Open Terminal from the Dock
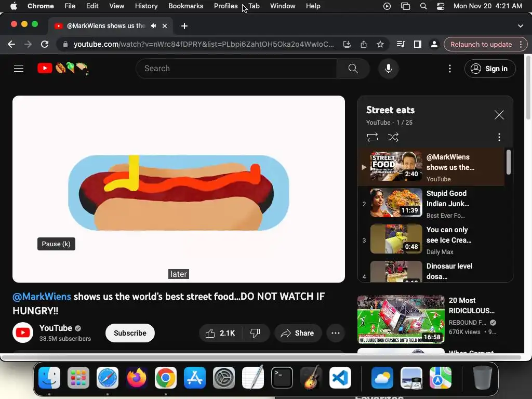Screen dimensions: 532x399 tap(282, 378)
